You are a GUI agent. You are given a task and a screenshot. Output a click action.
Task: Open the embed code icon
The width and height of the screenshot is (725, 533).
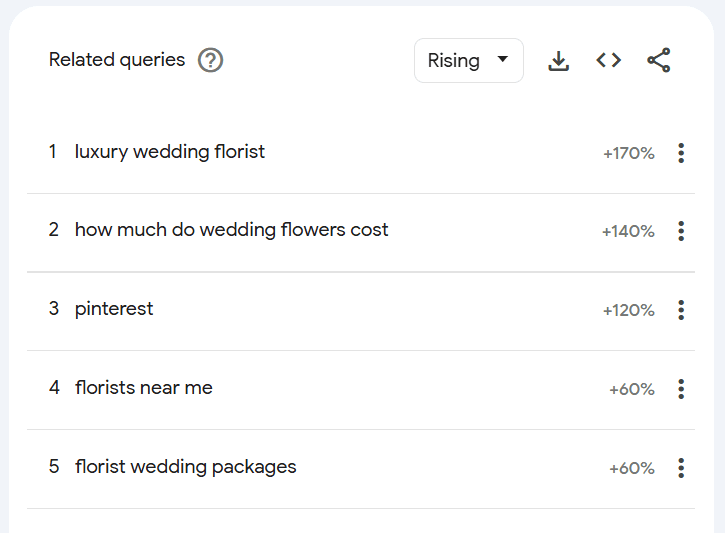(608, 60)
